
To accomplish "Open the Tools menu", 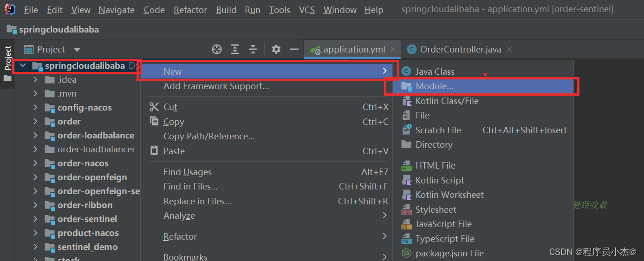I will [x=280, y=10].
